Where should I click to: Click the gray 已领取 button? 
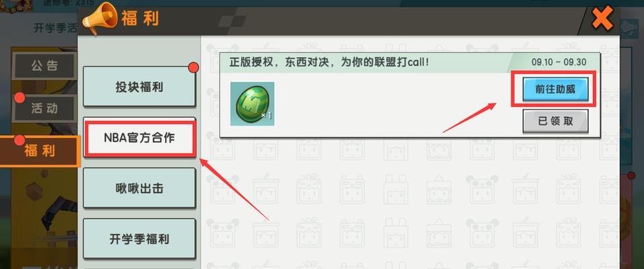tap(555, 121)
